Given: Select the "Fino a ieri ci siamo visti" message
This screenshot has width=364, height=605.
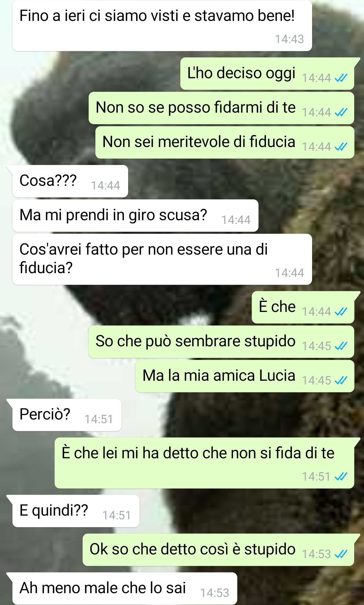Looking at the screenshot, I should [x=162, y=26].
